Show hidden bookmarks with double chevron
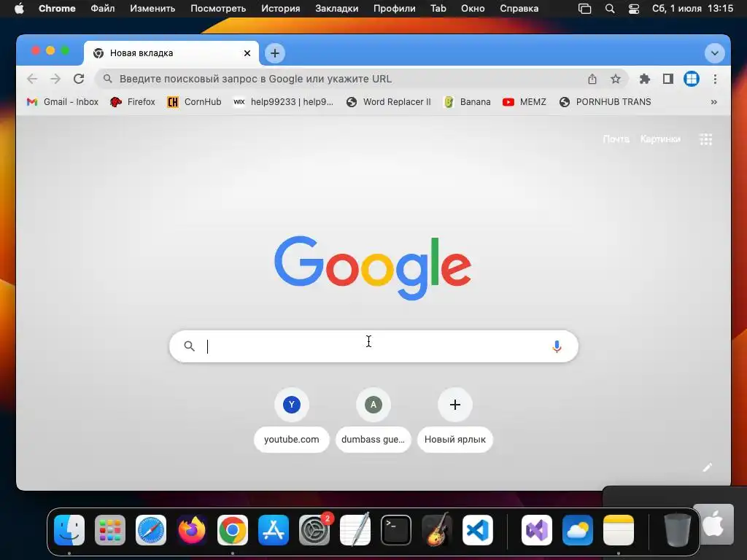The image size is (747, 560). click(713, 102)
